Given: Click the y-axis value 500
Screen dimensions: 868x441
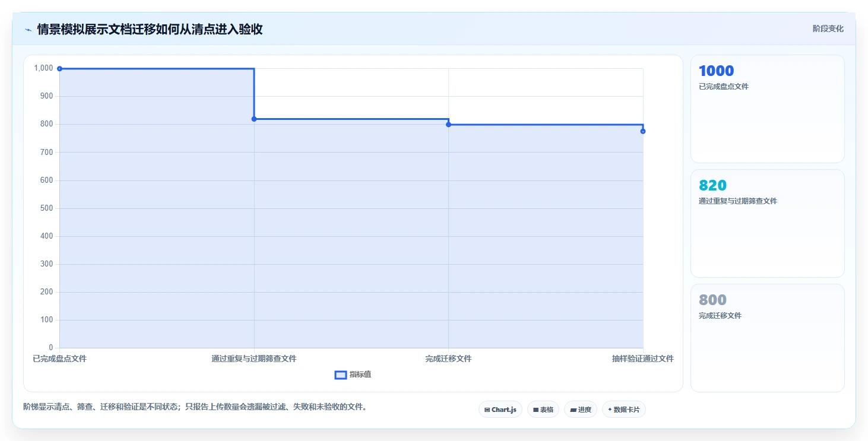Looking at the screenshot, I should 46,208.
